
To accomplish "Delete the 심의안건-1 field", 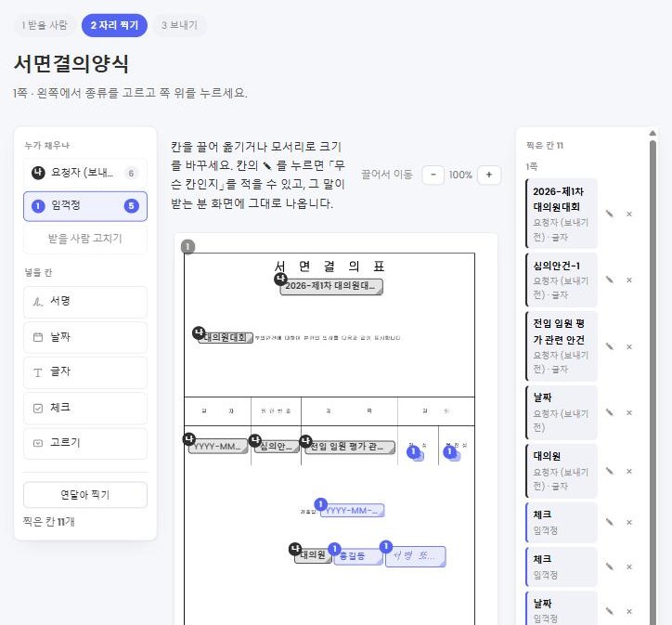I will coord(629,280).
